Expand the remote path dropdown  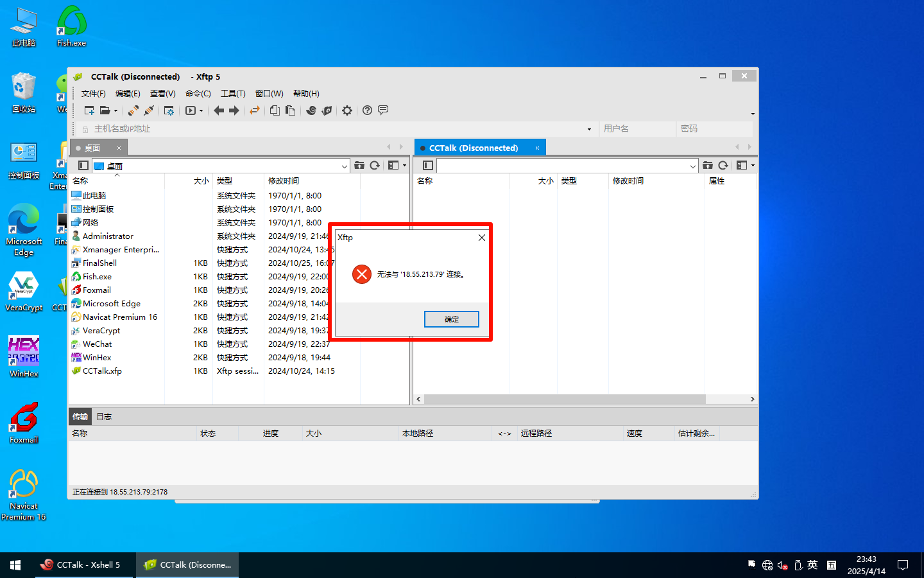coord(692,166)
